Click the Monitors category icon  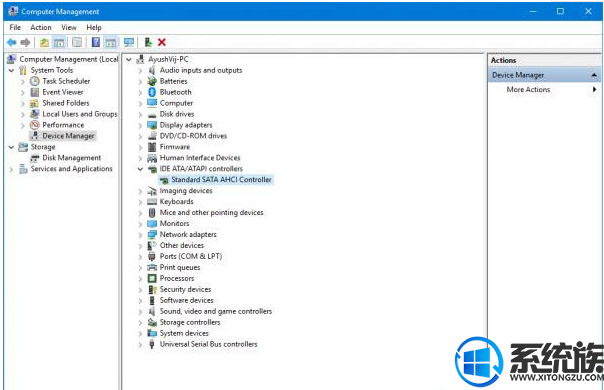tap(152, 224)
